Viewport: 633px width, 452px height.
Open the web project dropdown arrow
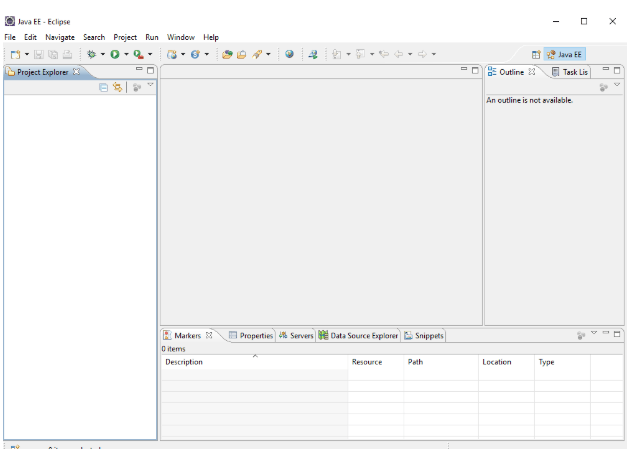(183, 54)
